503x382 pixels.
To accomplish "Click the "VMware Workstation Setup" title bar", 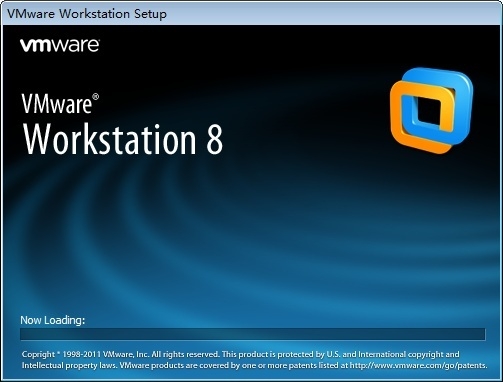I will 251,14.
